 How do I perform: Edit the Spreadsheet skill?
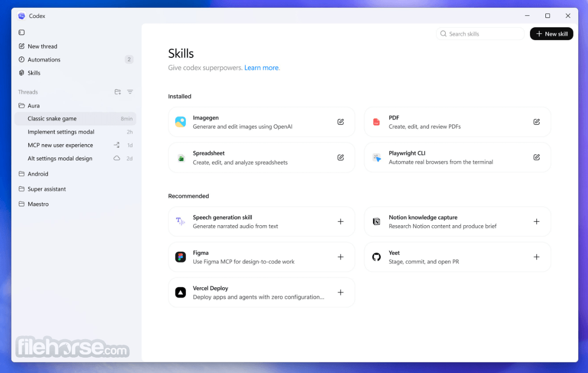coord(341,158)
